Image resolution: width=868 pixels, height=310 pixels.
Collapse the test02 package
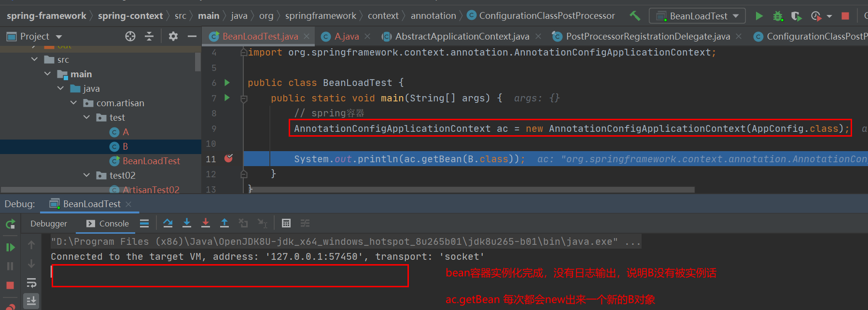[x=86, y=175]
